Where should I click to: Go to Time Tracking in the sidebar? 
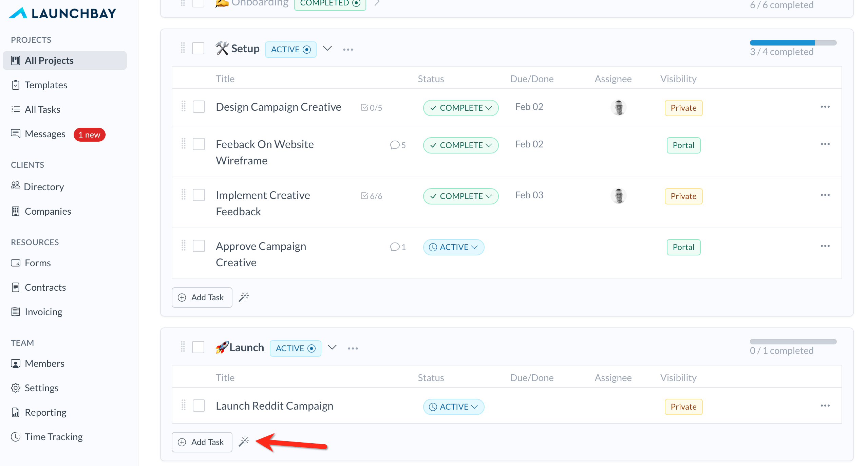[x=54, y=436]
